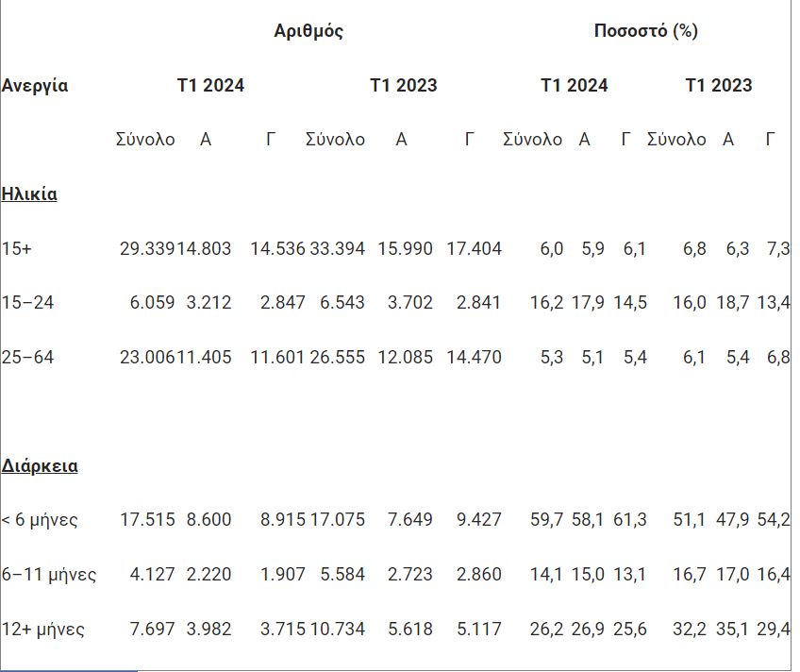Select the 12+ μήνες row label
The height and width of the screenshot is (672, 800).
point(43,630)
